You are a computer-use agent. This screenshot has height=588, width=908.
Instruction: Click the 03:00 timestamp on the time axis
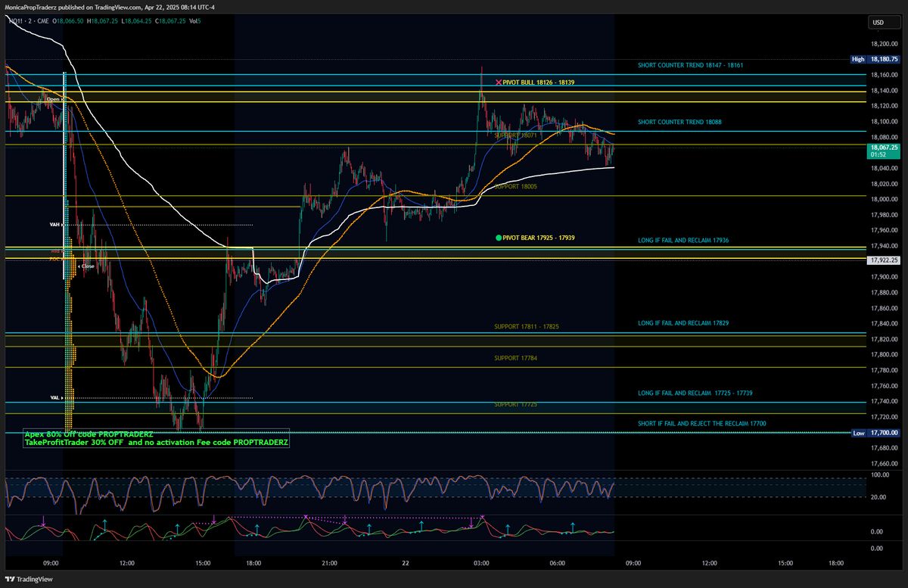tap(481, 563)
